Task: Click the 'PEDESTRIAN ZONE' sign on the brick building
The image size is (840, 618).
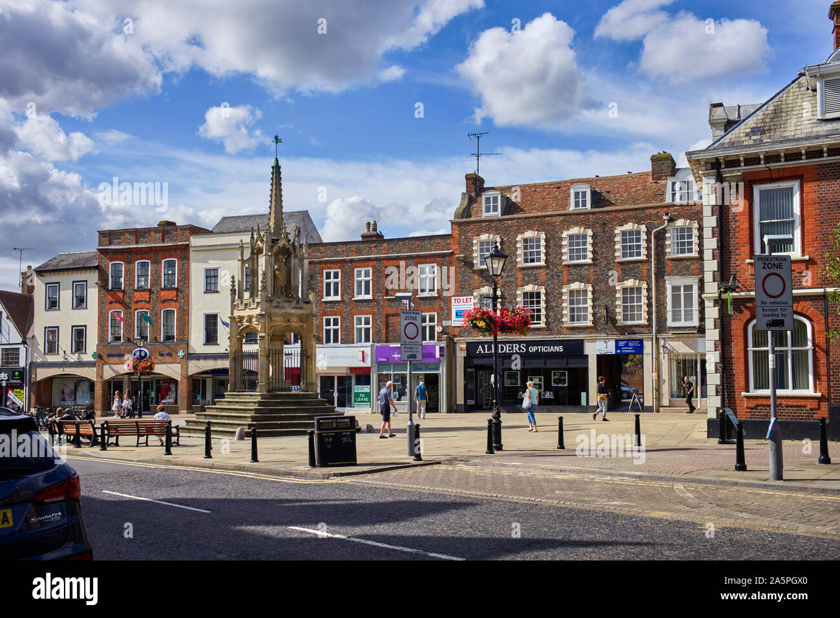Action: [773, 292]
